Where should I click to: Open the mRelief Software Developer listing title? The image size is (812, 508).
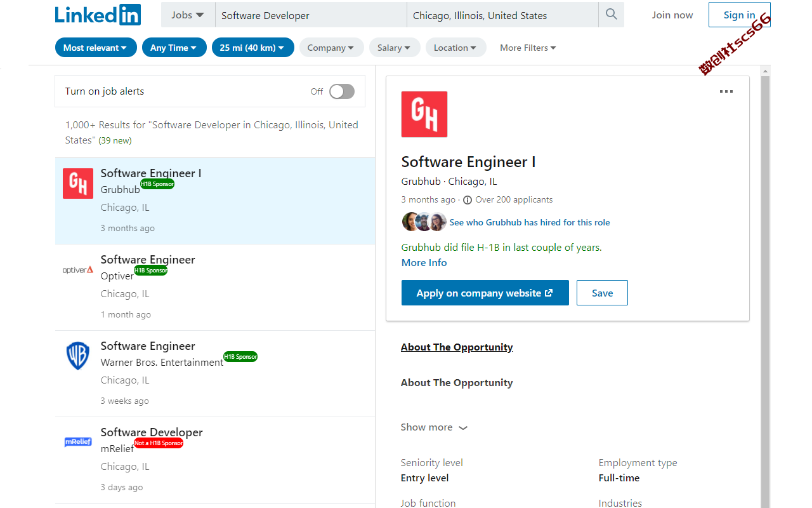pos(152,432)
